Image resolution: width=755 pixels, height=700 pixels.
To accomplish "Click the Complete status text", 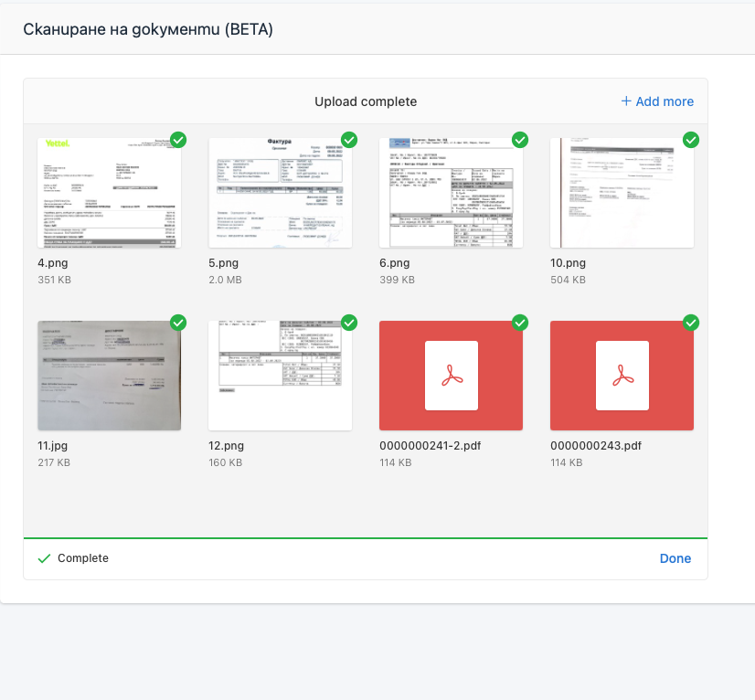I will click(83, 558).
